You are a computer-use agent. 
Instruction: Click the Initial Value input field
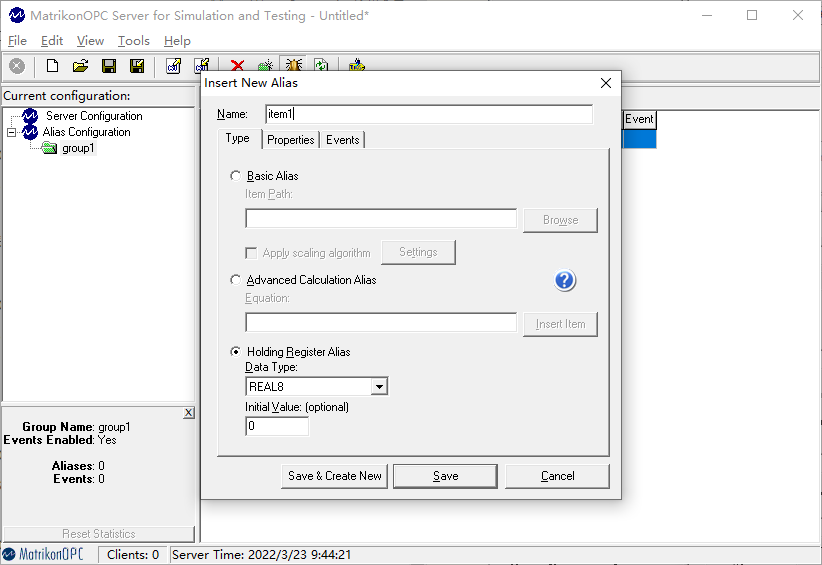(x=277, y=426)
